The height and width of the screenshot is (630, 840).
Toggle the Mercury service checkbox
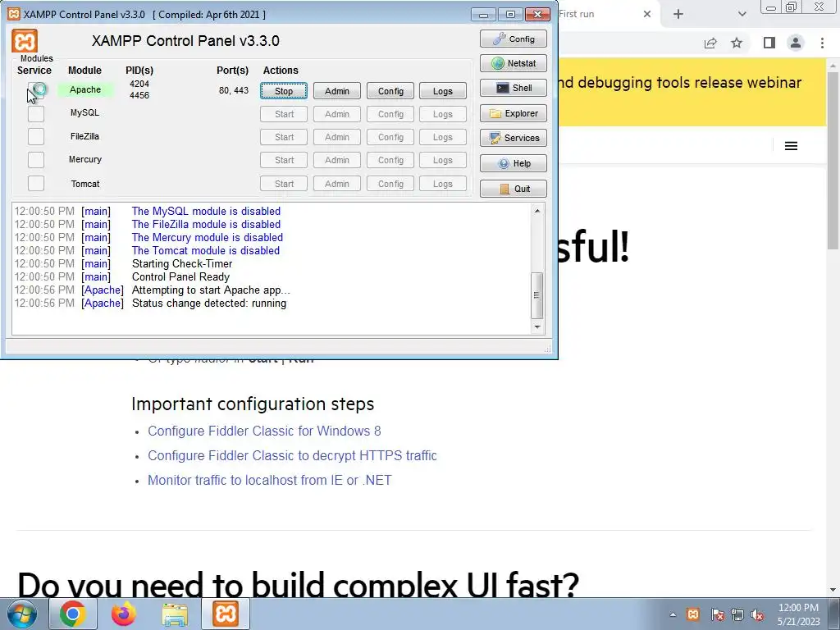point(36,160)
